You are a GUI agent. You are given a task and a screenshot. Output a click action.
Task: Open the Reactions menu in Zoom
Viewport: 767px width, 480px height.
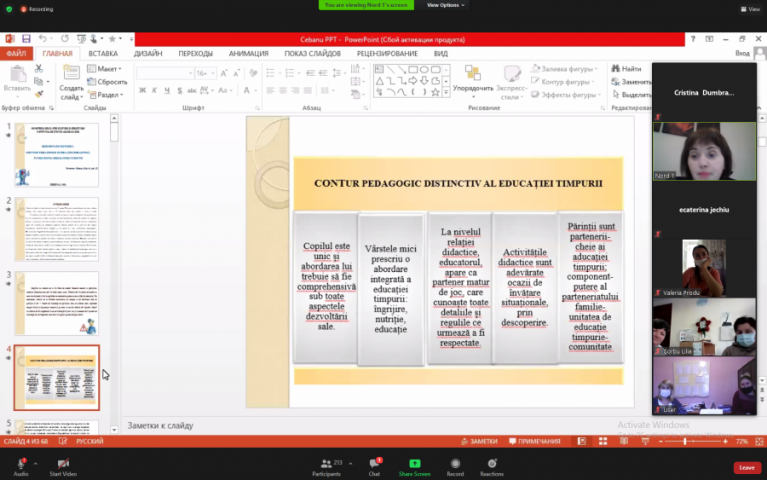[491, 463]
